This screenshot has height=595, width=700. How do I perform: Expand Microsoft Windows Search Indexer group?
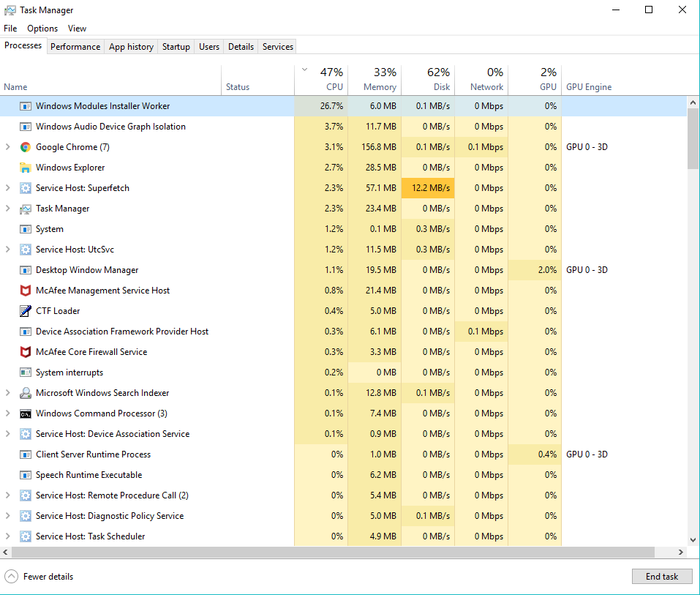pyautogui.click(x=7, y=393)
